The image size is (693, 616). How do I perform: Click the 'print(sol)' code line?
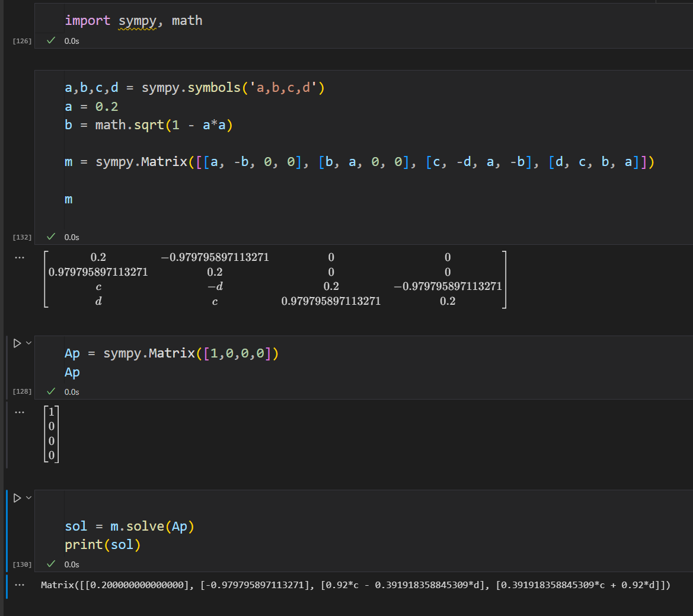[103, 545]
